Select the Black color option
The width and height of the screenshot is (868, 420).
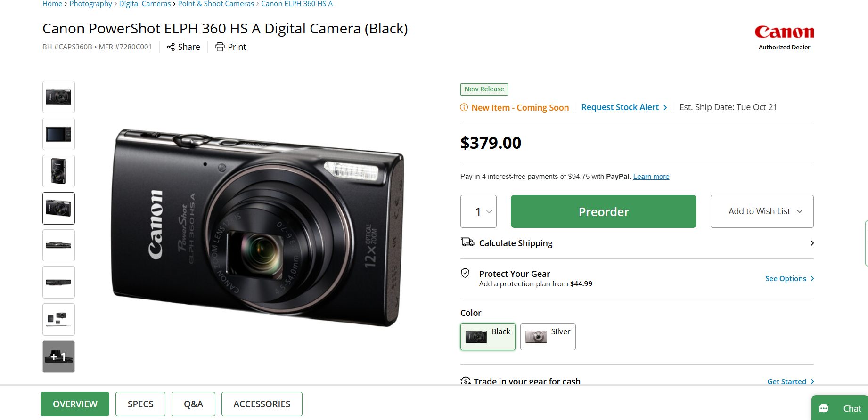pyautogui.click(x=488, y=337)
